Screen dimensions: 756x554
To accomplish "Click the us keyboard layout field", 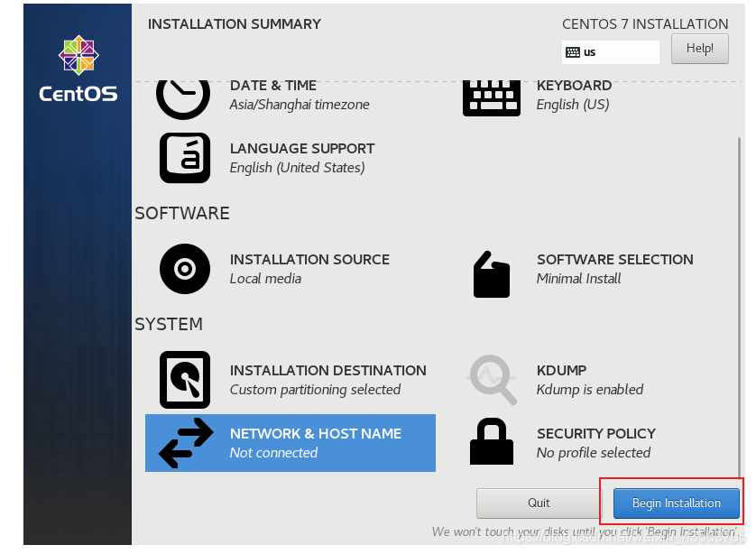I will 611,52.
